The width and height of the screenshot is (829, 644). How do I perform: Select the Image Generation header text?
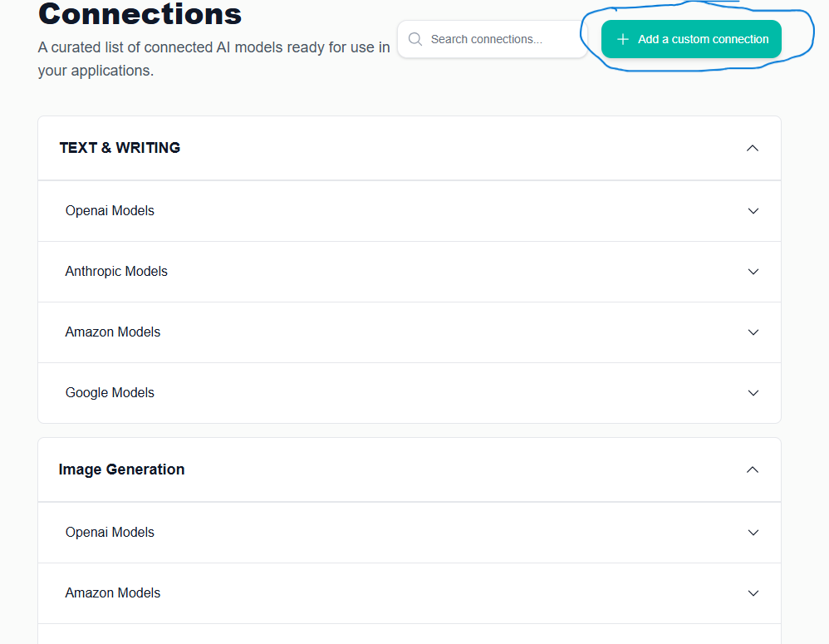[121, 469]
